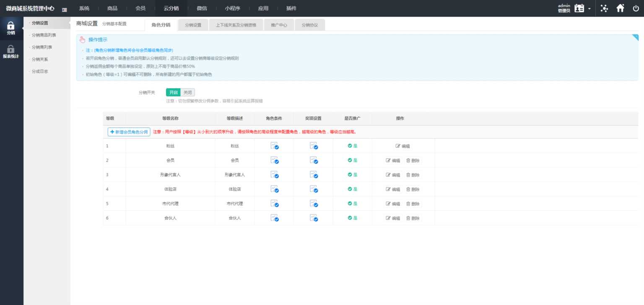Viewport: 644px width, 305px height.
Task: Select 分销商品列表 in side menu
Action: (x=44, y=35)
